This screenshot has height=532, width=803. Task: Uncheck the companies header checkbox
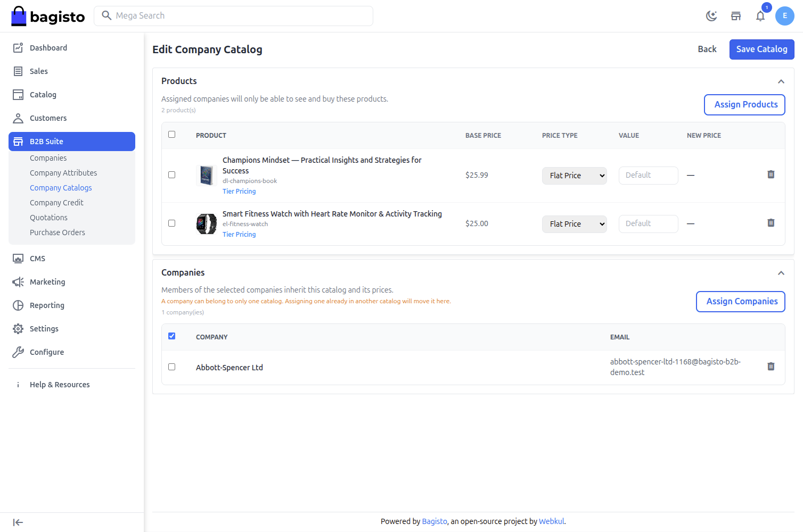171,336
